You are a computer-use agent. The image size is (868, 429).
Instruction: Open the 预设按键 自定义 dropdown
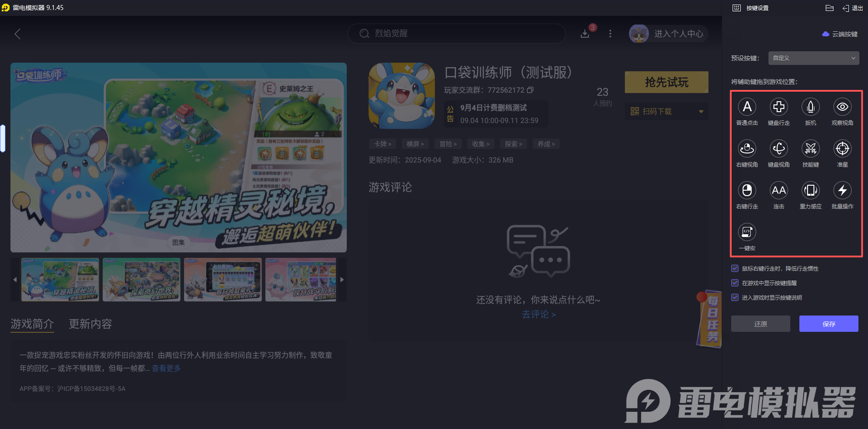813,58
